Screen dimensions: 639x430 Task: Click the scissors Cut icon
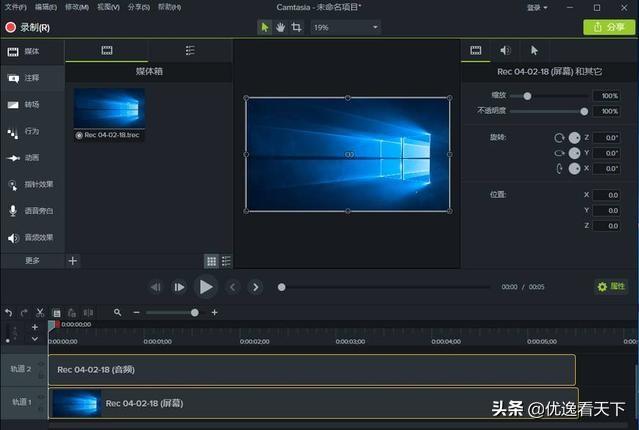tap(40, 313)
